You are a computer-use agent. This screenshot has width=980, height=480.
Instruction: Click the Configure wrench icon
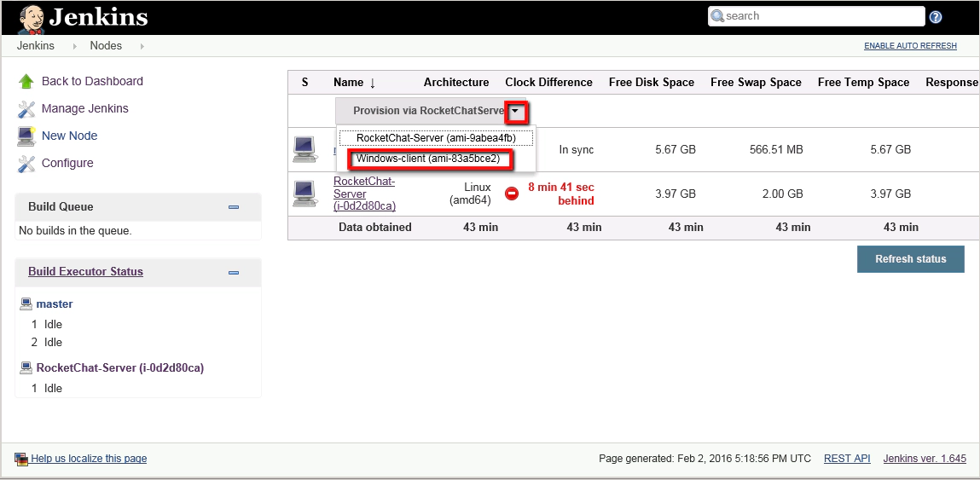click(26, 164)
